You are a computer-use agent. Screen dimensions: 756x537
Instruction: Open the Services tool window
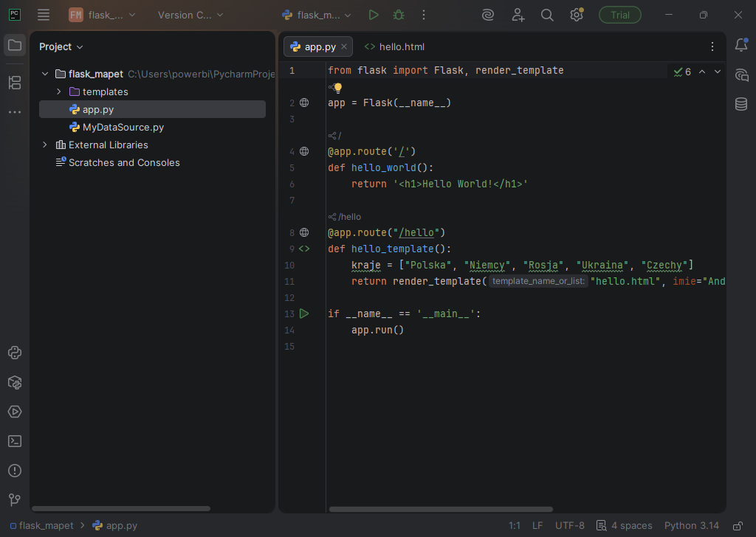point(15,412)
